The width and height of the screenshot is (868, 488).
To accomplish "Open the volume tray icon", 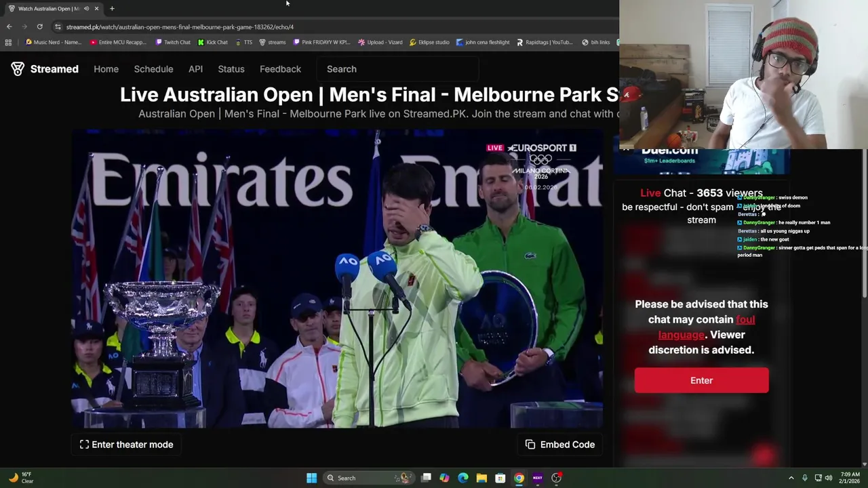I will [829, 478].
